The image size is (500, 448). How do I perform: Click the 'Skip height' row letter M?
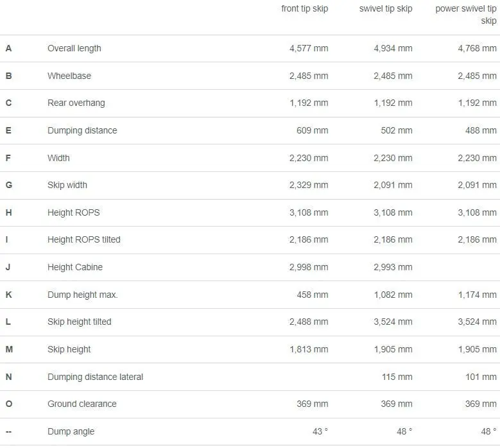pyautogui.click(x=9, y=349)
